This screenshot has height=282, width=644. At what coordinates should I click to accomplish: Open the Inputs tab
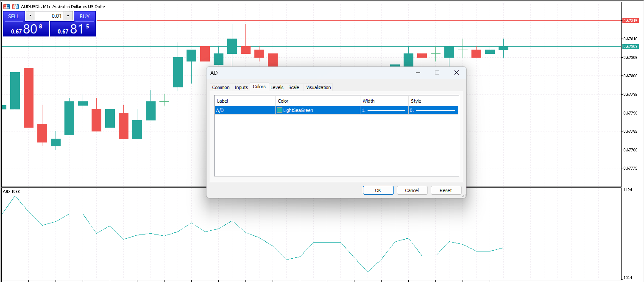point(241,87)
